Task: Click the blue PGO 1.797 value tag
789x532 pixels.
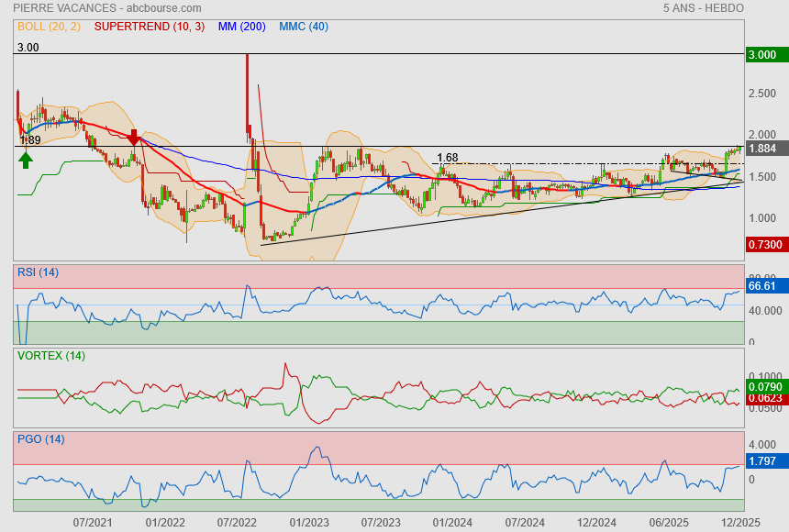Action: (763, 461)
